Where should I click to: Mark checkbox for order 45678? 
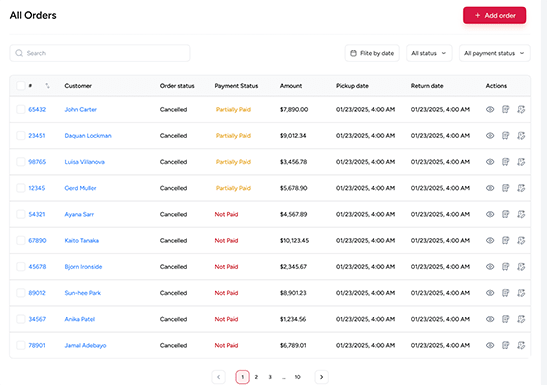click(21, 267)
